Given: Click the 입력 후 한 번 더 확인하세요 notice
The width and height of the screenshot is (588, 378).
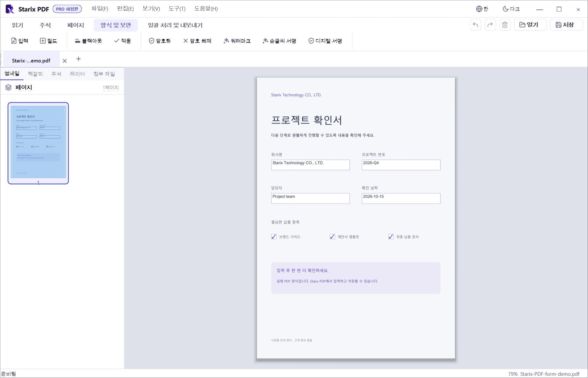Looking at the screenshot, I should click(302, 270).
